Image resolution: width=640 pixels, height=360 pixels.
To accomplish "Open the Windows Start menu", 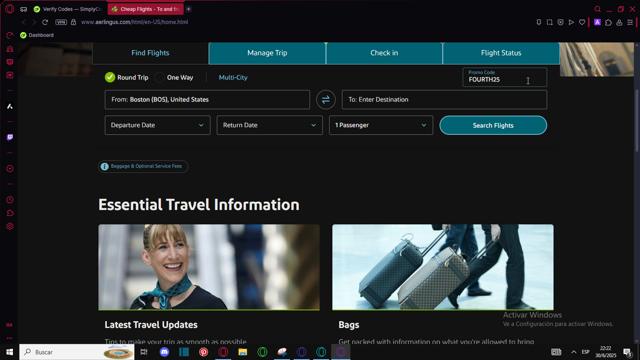I will tap(9, 352).
